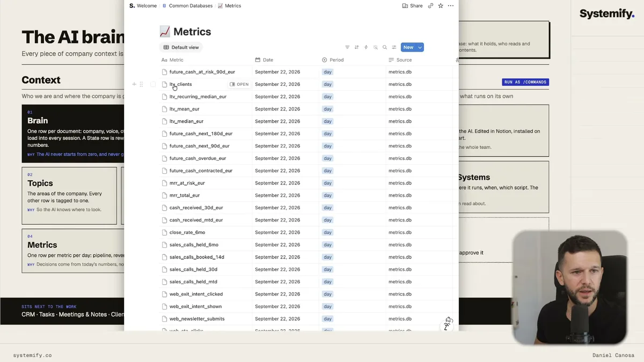
Task: Open the three-dot page menu
Action: click(451, 5)
